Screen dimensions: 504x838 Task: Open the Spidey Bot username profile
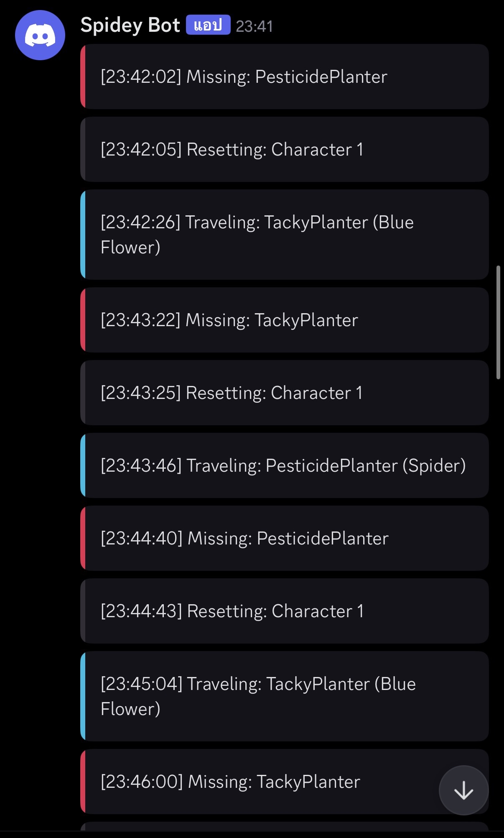pos(130,25)
